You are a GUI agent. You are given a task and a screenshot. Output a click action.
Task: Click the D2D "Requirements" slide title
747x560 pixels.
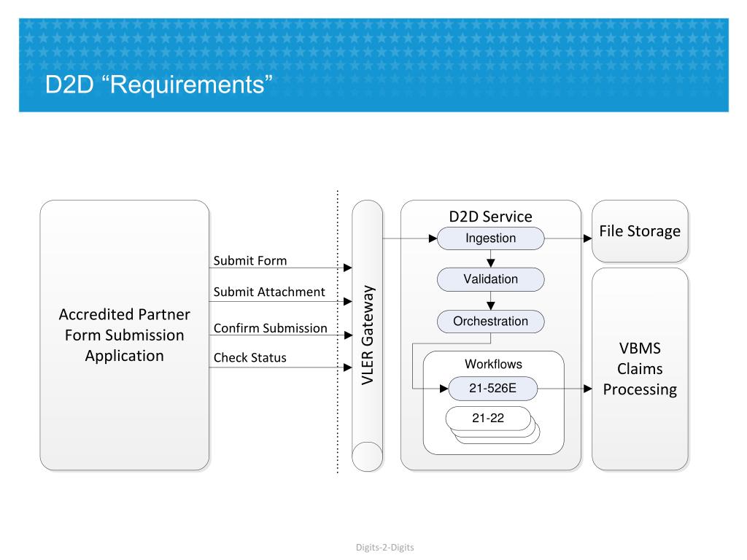158,85
